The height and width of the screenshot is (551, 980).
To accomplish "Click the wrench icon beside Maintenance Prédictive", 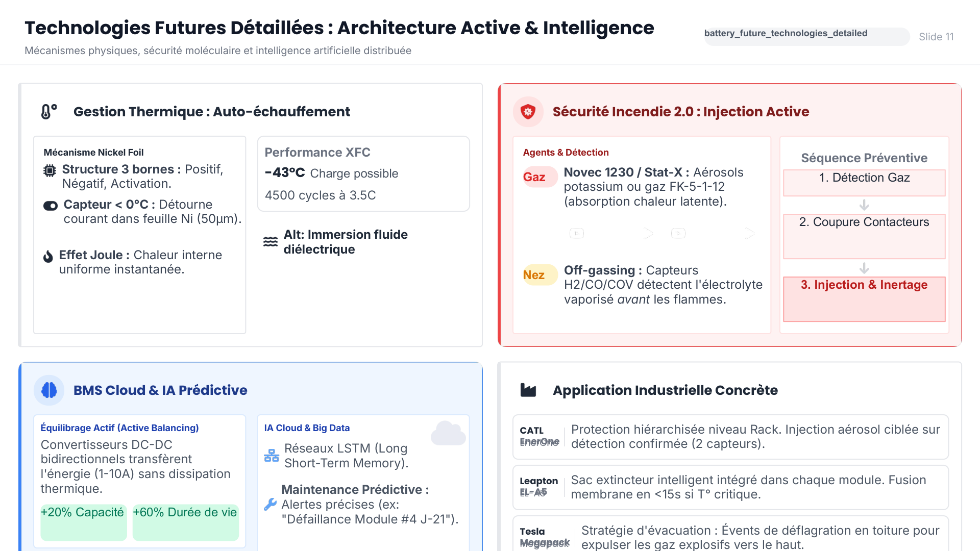I will click(x=270, y=505).
